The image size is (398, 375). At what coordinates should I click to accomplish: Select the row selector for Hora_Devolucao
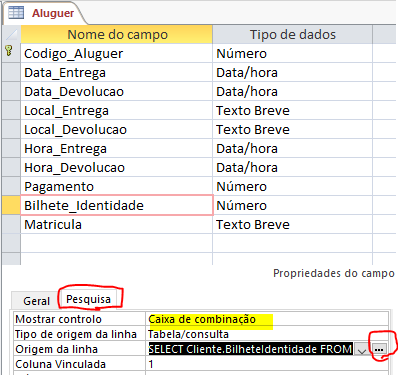point(11,167)
